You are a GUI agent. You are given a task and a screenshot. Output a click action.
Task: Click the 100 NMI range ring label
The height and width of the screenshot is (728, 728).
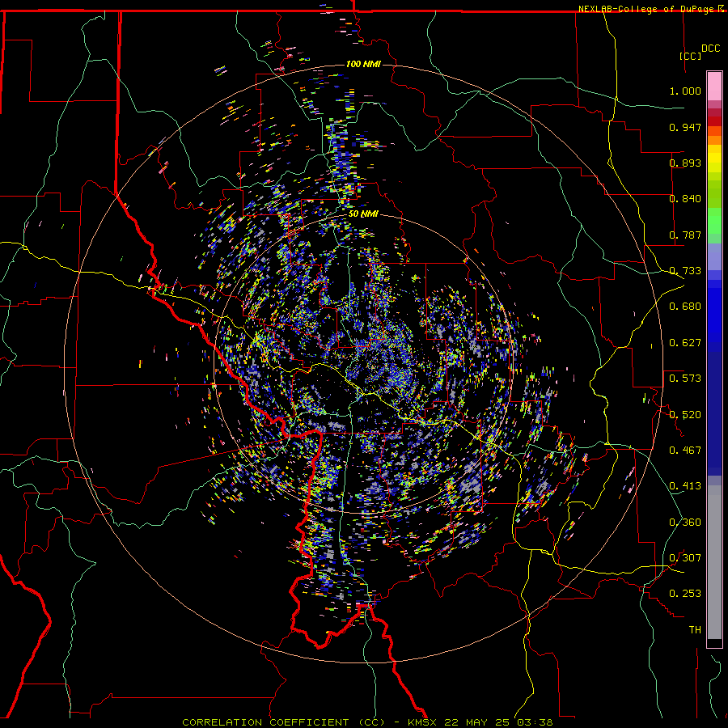(x=363, y=64)
